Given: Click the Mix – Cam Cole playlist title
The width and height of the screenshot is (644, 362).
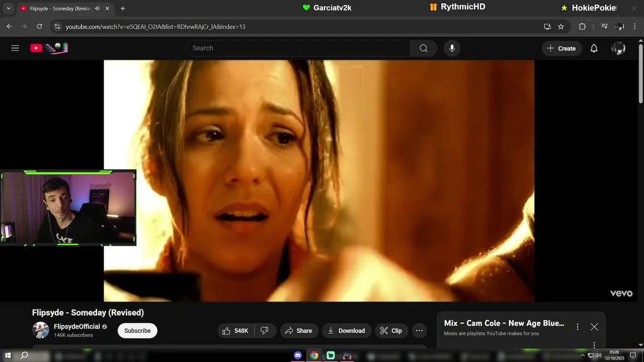Looking at the screenshot, I should click(504, 323).
